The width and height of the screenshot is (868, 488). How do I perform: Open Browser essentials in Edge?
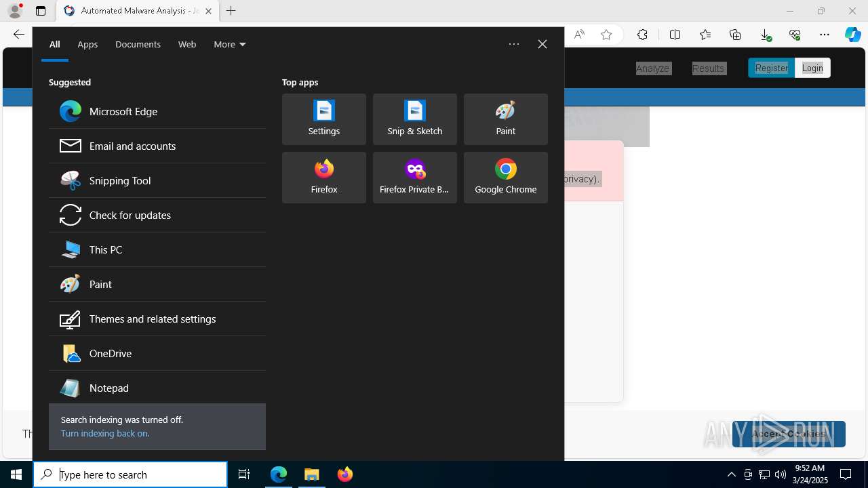(795, 35)
